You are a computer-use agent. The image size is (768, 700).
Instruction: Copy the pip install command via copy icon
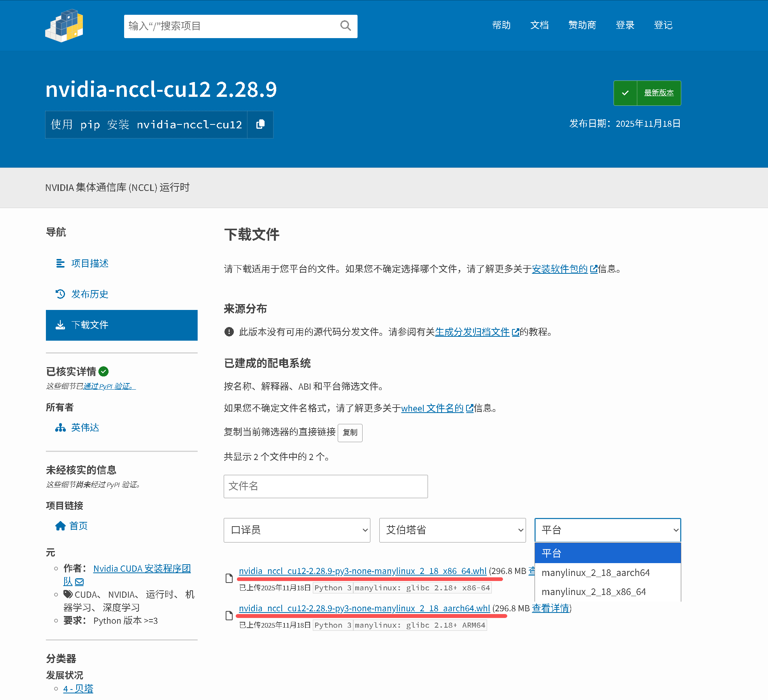tap(260, 124)
